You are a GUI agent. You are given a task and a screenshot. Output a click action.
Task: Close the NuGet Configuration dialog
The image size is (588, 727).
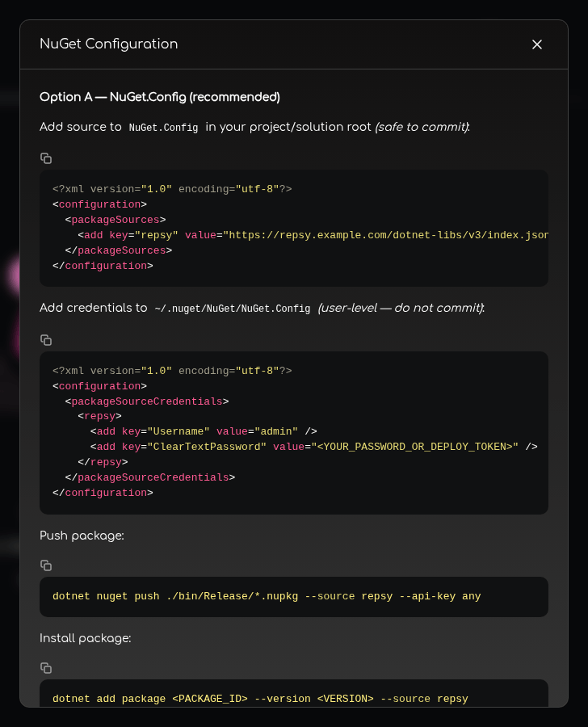[536, 44]
